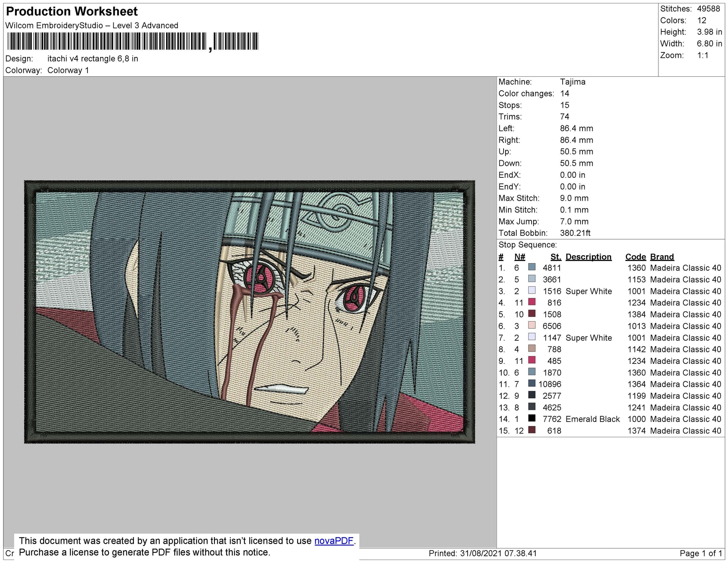Click the Zoom value 1:1

tap(703, 55)
